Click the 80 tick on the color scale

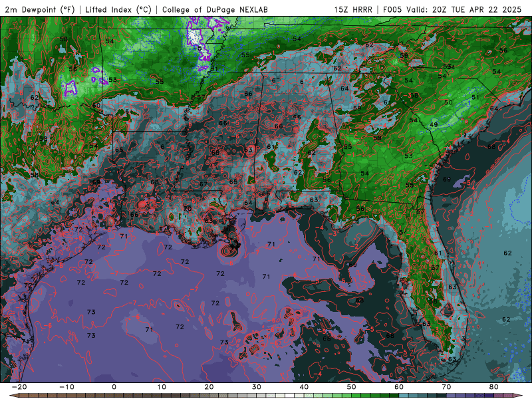point(494,387)
